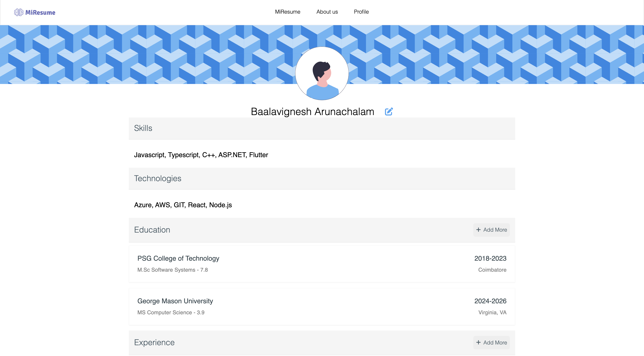The image size is (644, 356).
Task: Click the Education section heading
Action: [152, 230]
